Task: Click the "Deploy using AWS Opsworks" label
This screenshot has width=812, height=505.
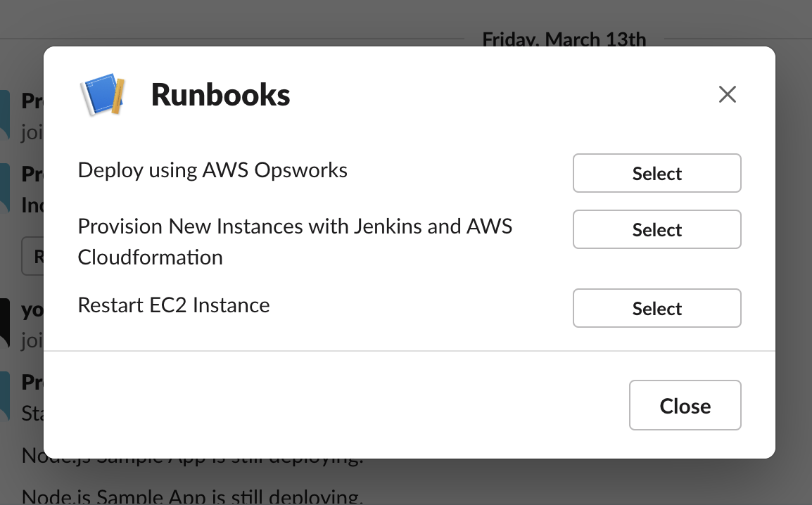Action: pos(212,170)
